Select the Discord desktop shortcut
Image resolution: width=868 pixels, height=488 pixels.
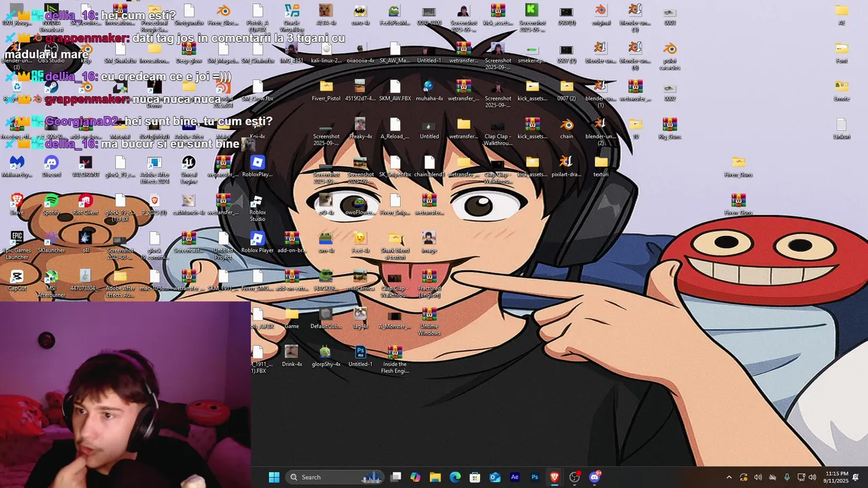[x=52, y=167]
